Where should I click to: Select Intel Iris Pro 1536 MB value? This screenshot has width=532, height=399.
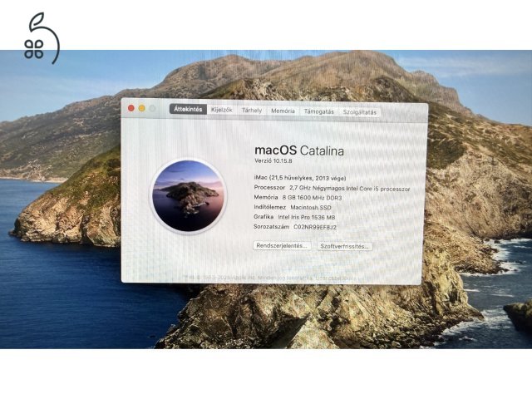tap(307, 217)
